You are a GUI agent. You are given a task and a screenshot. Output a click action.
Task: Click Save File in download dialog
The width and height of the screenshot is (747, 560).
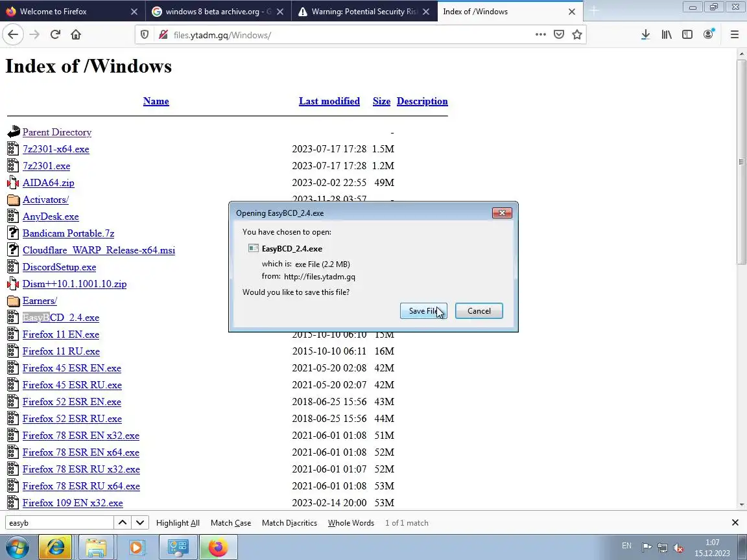coord(423,310)
